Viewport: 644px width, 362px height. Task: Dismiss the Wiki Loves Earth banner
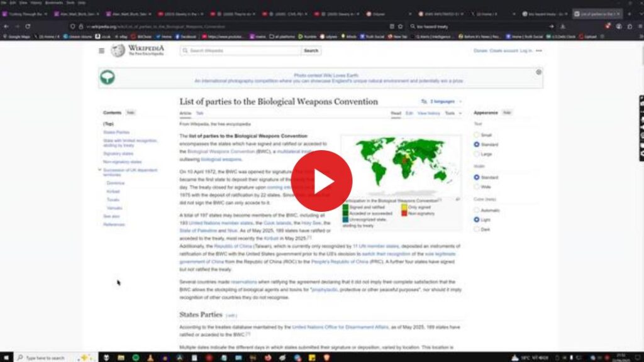(x=538, y=72)
